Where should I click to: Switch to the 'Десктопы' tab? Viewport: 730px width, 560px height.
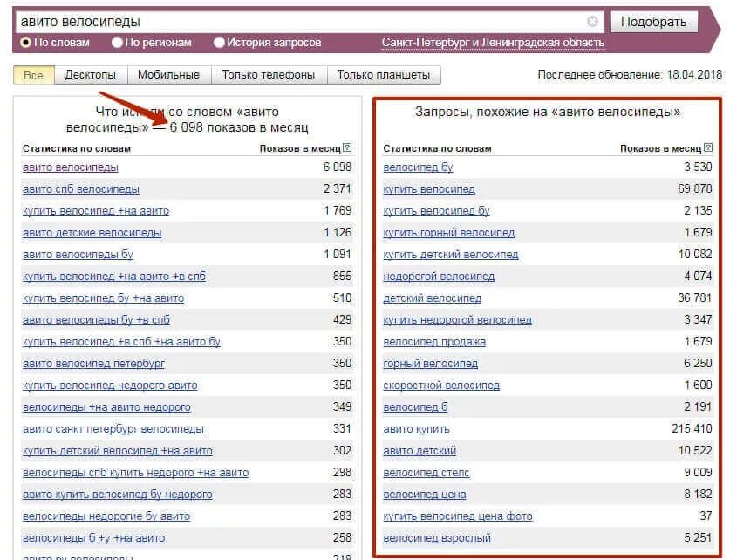(x=91, y=75)
